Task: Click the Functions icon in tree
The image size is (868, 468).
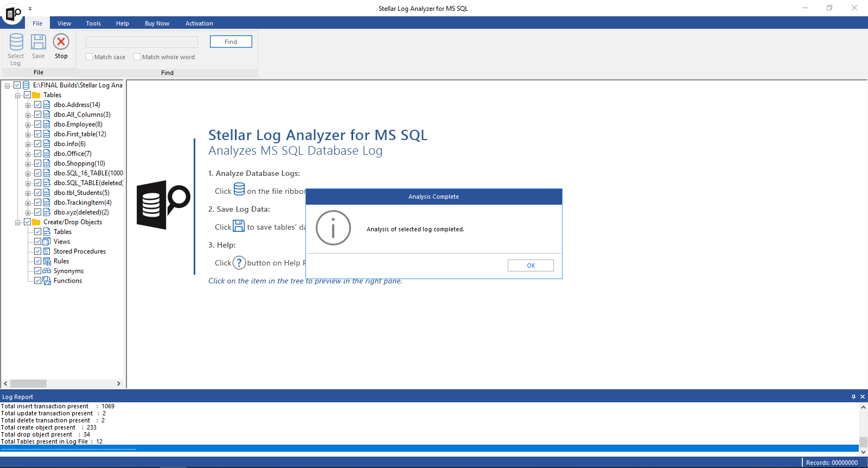Action: point(47,281)
